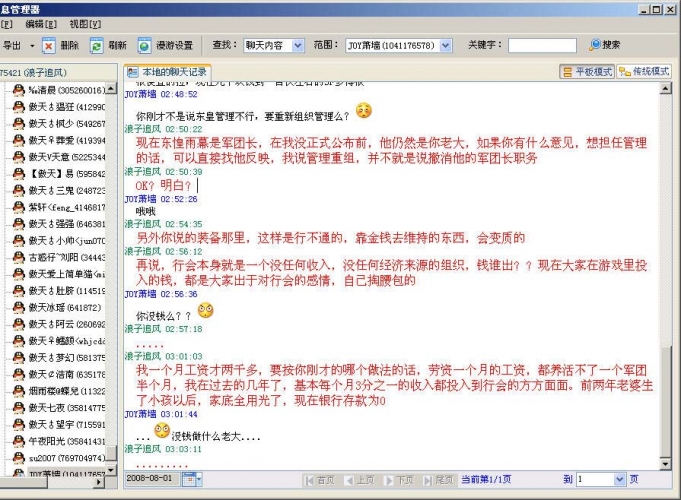Image resolution: width=681 pixels, height=500 pixels.
Task: Click the 刷新 refresh icon
Action: [96, 46]
